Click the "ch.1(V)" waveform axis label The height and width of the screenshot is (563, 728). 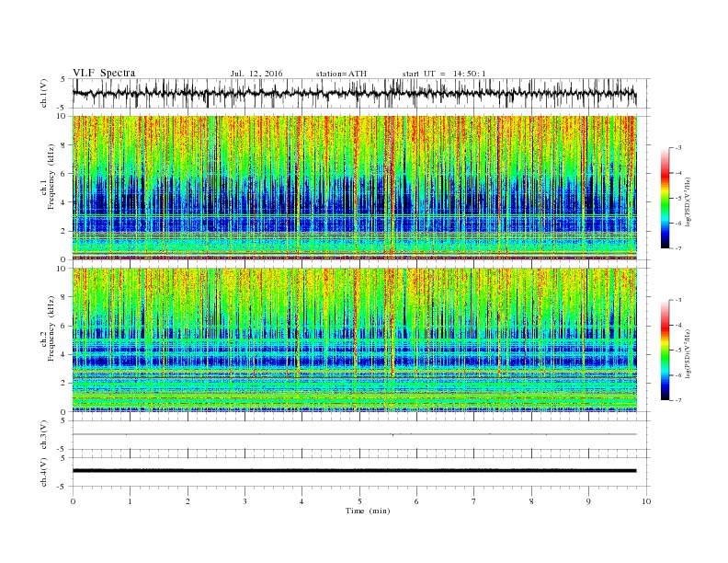[44, 94]
